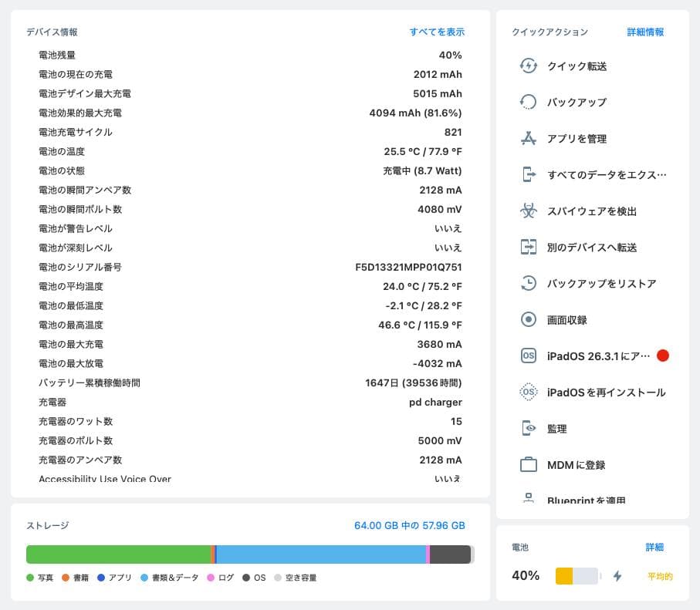Click the MDMに登録 briefcase icon

(x=528, y=464)
